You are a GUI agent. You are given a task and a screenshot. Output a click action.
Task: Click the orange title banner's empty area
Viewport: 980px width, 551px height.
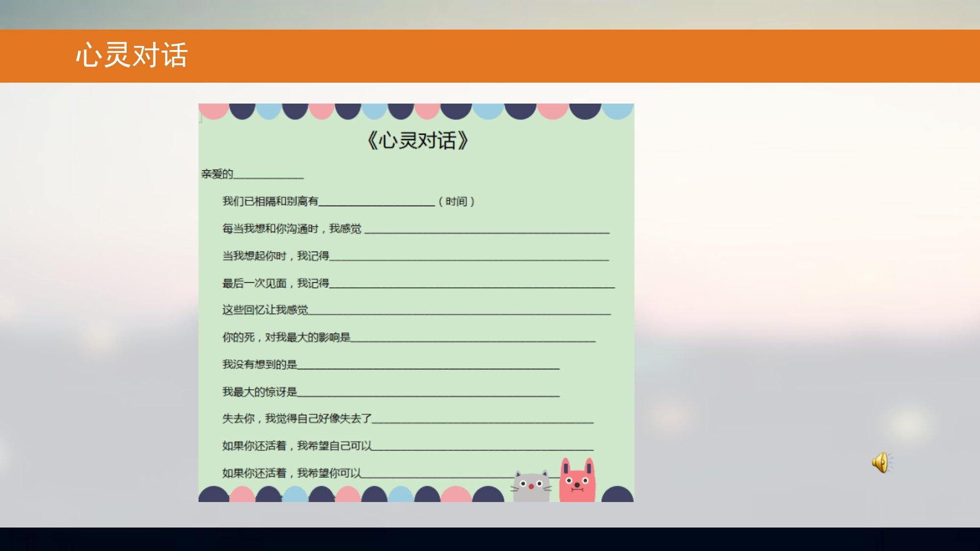coord(561,56)
